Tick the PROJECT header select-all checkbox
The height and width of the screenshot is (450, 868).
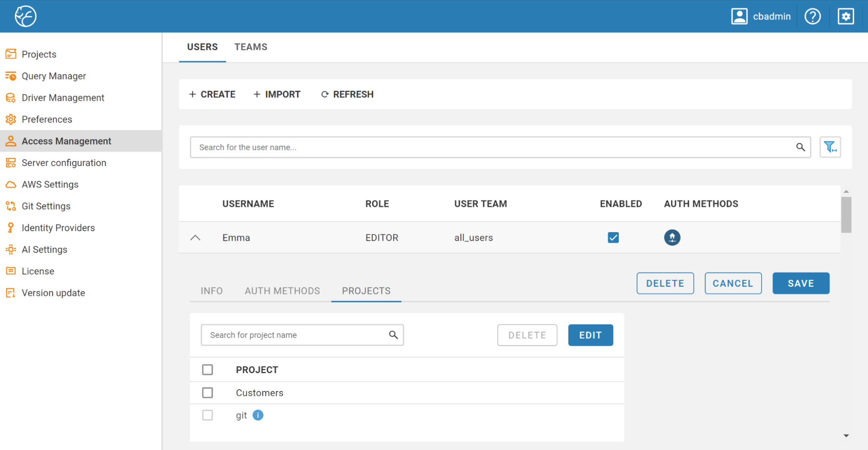click(x=208, y=370)
